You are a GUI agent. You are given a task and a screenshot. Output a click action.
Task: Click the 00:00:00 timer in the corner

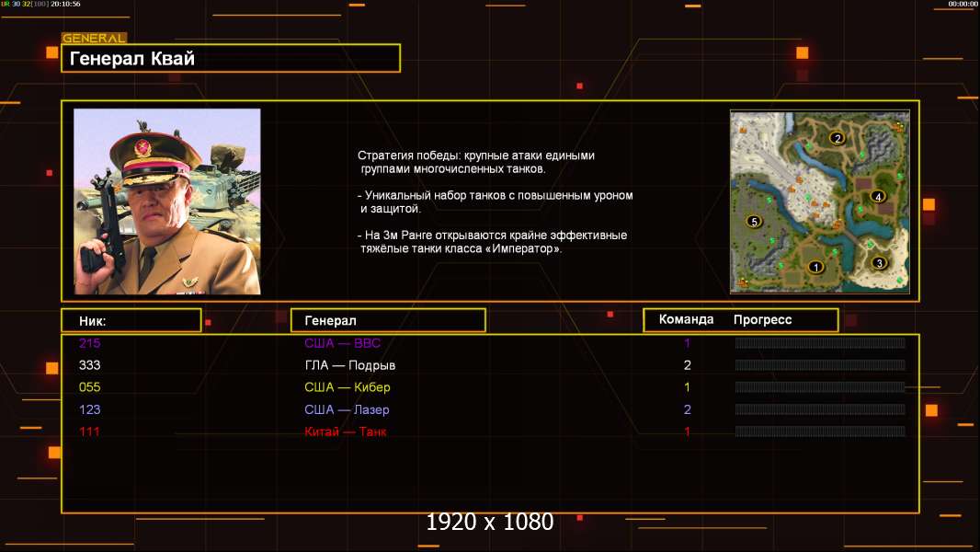962,5
